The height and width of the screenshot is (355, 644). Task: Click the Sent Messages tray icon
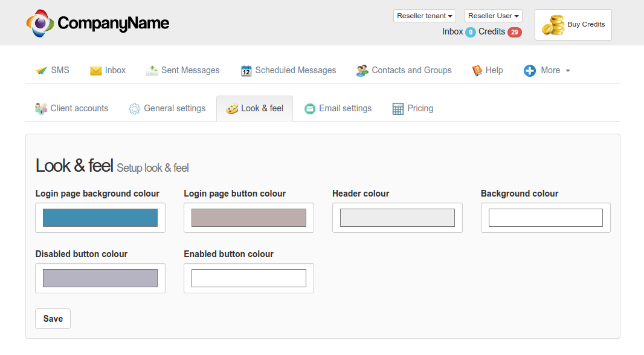point(152,71)
